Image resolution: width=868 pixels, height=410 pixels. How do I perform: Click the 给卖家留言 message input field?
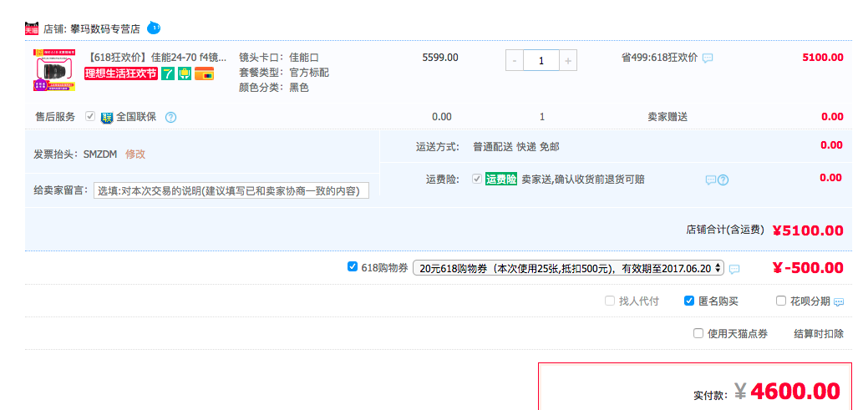pos(231,191)
